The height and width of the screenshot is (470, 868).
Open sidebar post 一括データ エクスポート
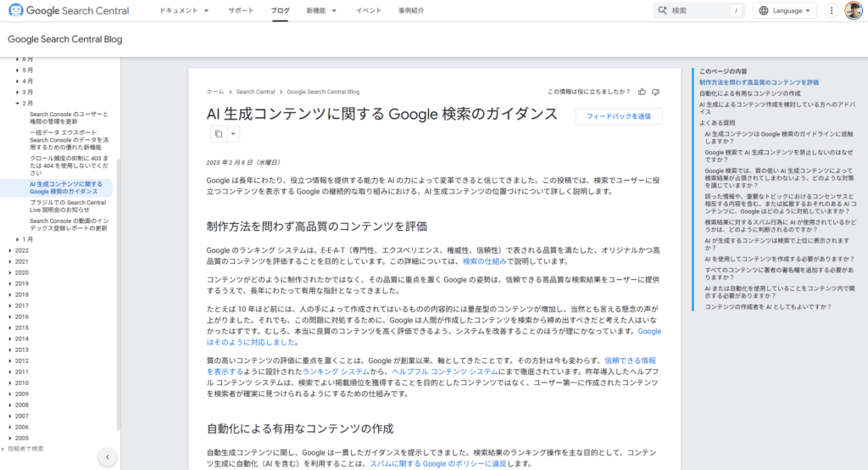(69, 140)
